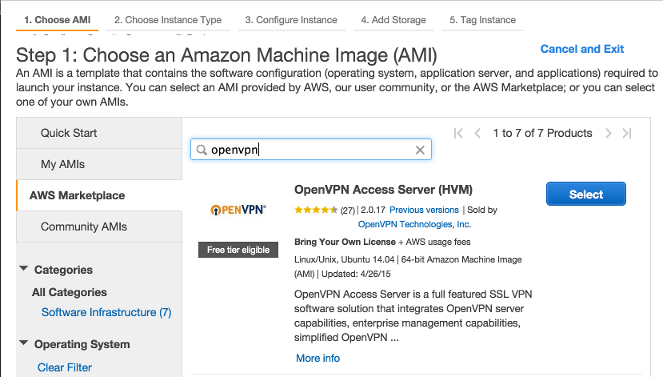Clear the openvpn search text with X icon
The image size is (663, 377).
pyautogui.click(x=420, y=150)
